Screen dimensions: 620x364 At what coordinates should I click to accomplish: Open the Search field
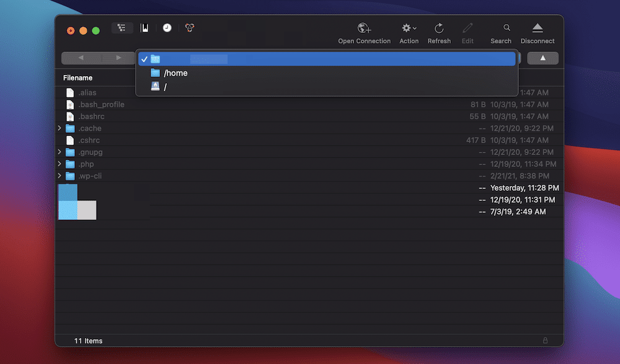501,28
